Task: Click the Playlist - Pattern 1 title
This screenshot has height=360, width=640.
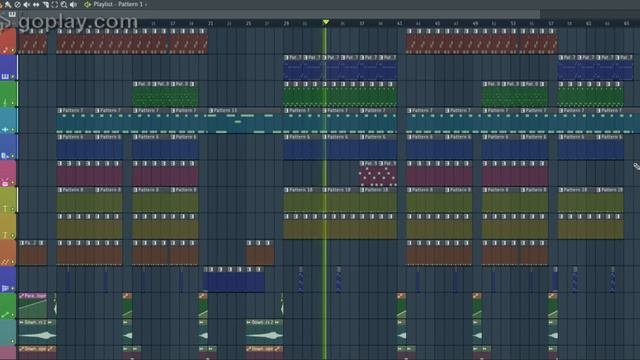Action: 118,4
